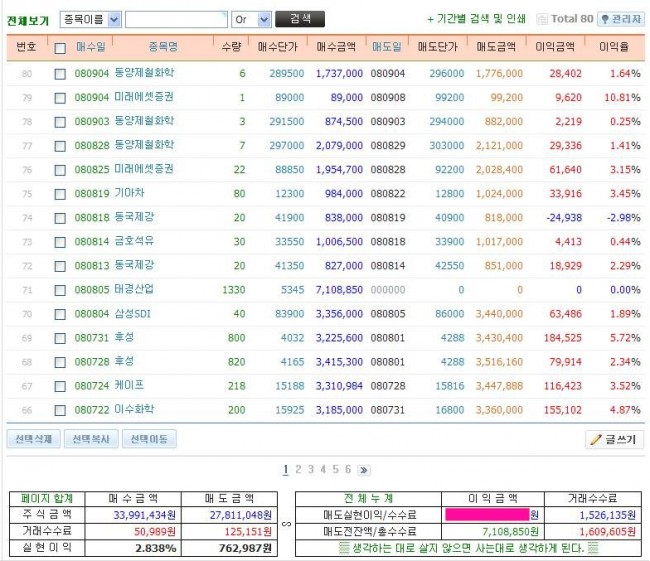The image size is (650, 561).
Task: Check the box for row 70 삼성SDI
Action: pyautogui.click(x=60, y=314)
